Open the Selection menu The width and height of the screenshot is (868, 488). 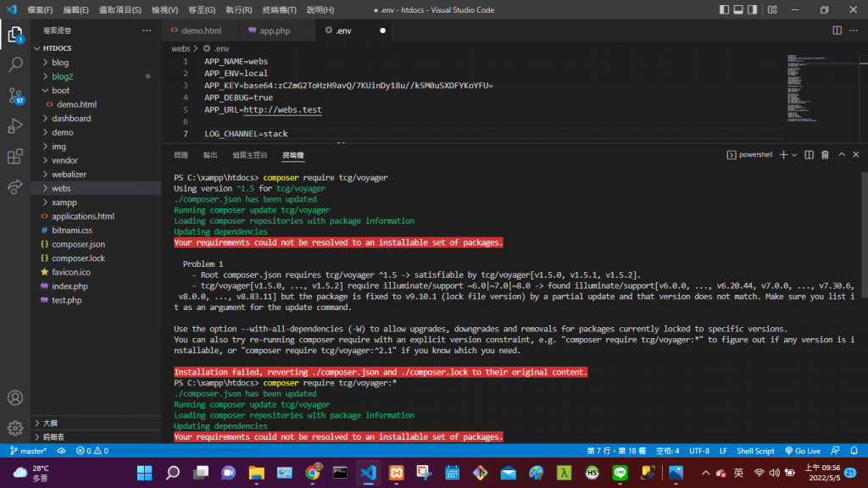point(120,9)
